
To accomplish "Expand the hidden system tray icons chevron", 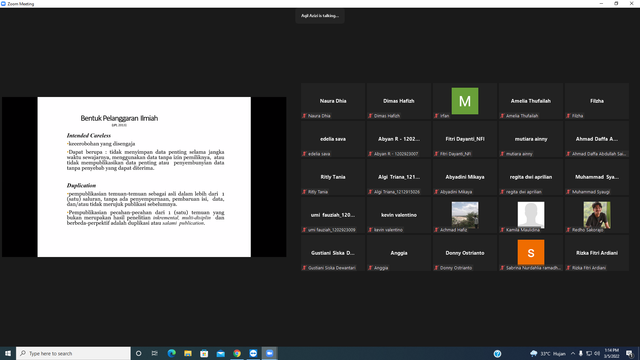I will [x=573, y=353].
